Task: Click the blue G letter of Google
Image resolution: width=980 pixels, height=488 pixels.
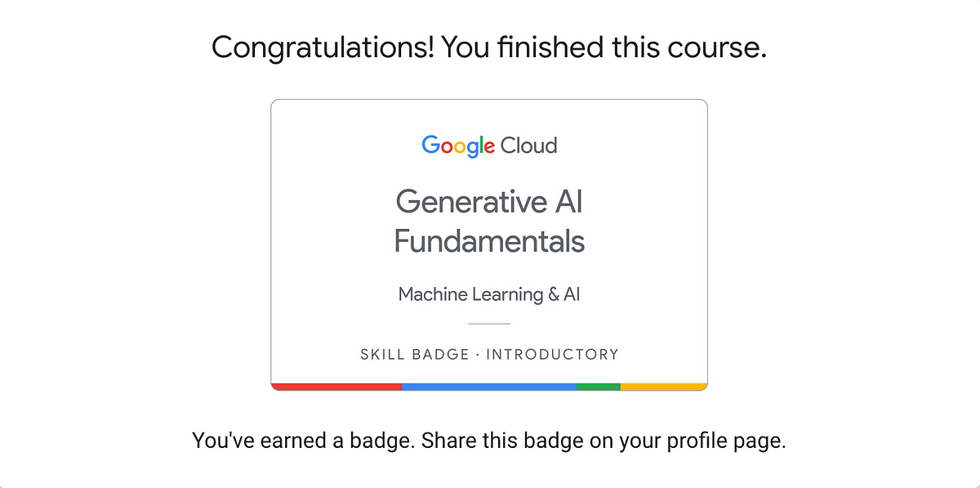Action: click(x=430, y=146)
